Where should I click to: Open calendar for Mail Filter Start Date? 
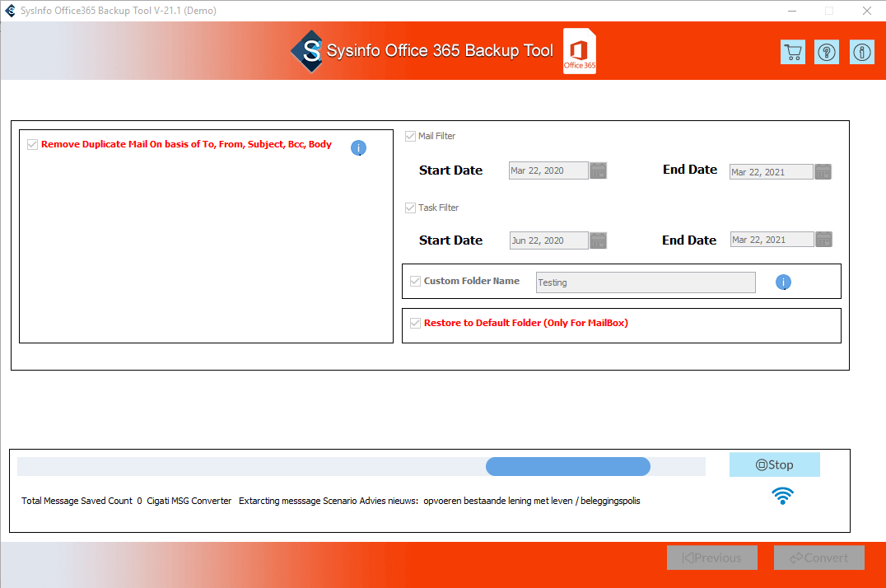point(598,170)
